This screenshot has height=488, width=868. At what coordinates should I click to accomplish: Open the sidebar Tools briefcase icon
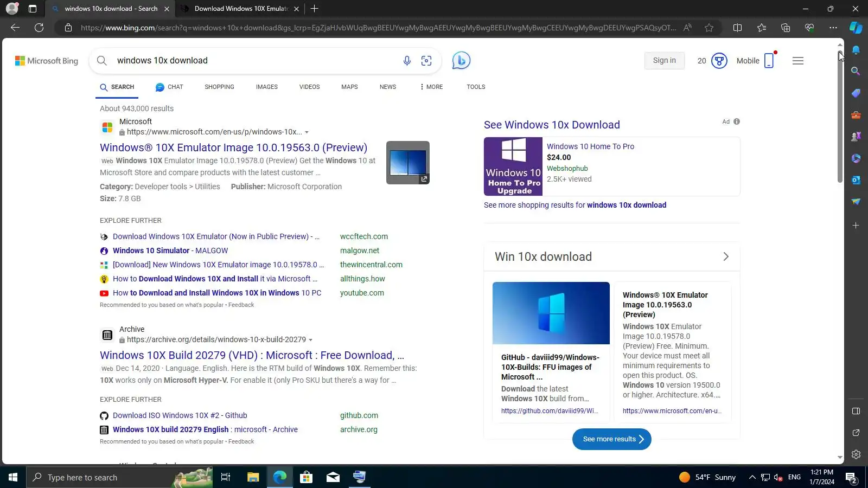pos(856,114)
